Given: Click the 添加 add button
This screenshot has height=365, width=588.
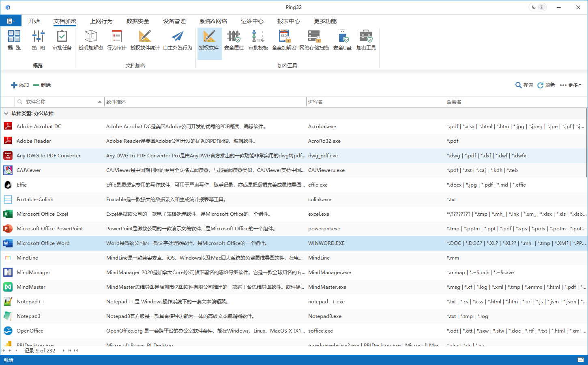Looking at the screenshot, I should tap(20, 85).
